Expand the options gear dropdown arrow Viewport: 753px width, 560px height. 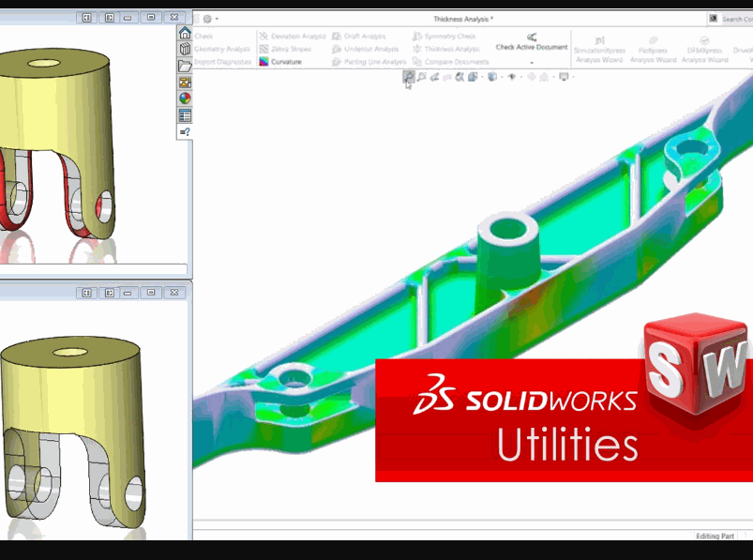pos(217,19)
